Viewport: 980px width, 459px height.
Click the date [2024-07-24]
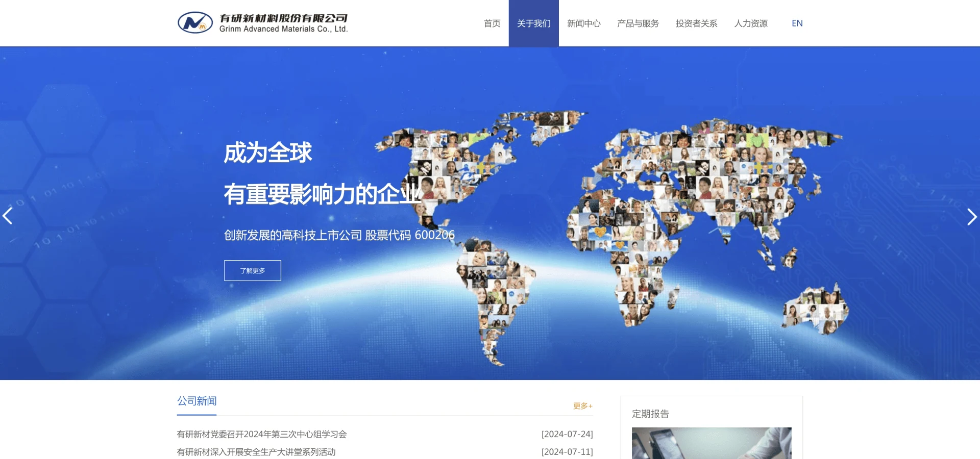(567, 434)
